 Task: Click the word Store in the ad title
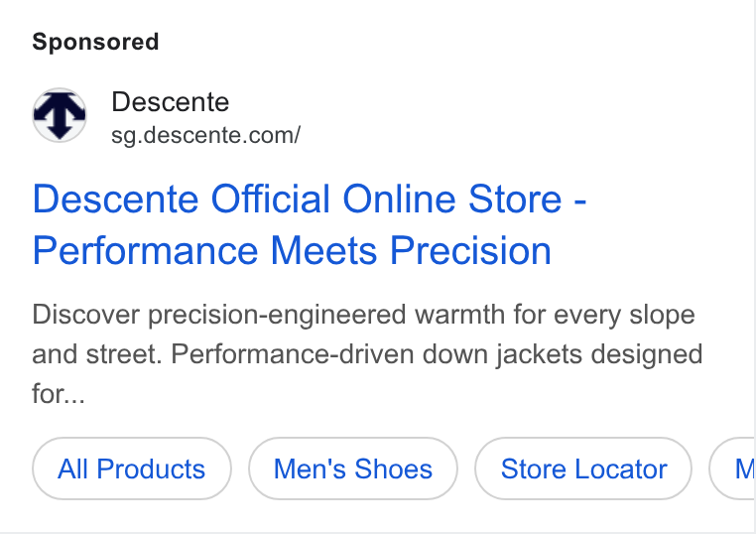click(516, 199)
